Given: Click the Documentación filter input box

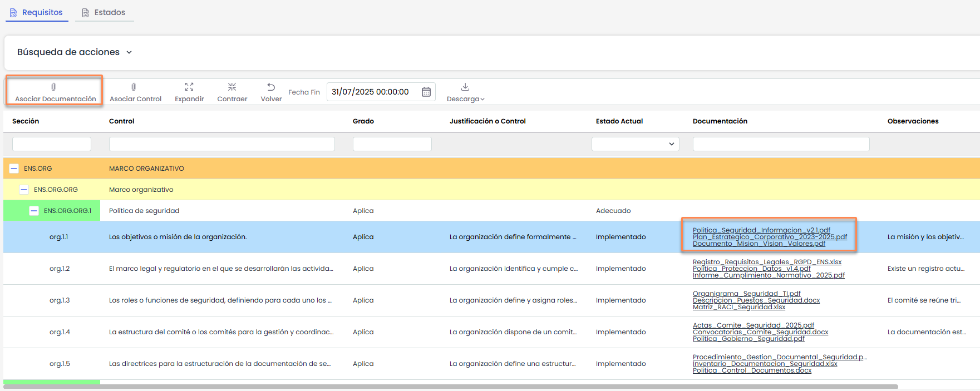Looking at the screenshot, I should click(x=781, y=144).
